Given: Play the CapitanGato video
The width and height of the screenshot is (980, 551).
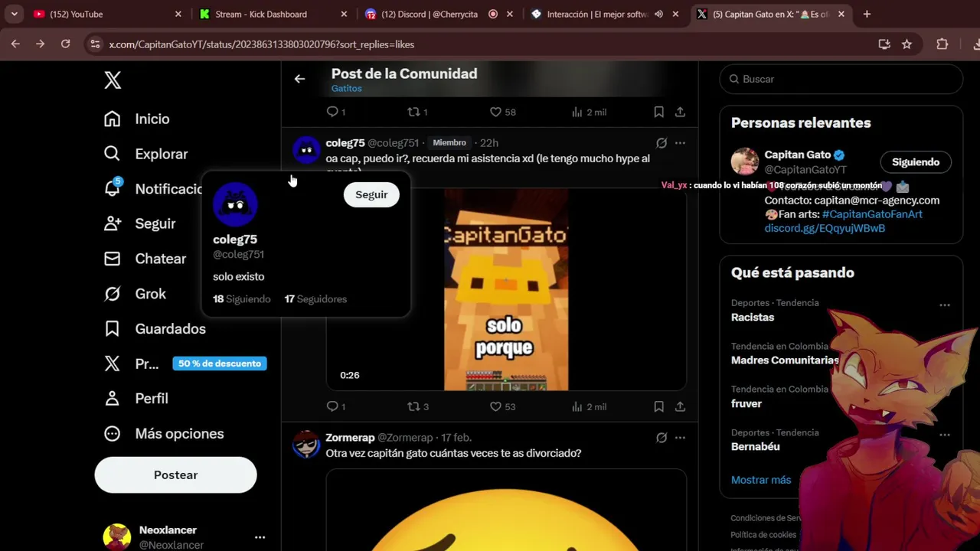Looking at the screenshot, I should [506, 290].
